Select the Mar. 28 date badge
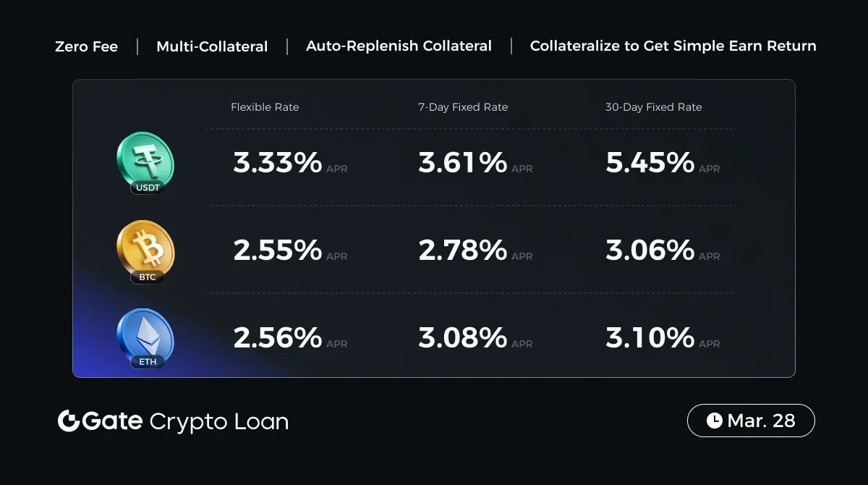Image resolution: width=868 pixels, height=485 pixels. coord(751,421)
